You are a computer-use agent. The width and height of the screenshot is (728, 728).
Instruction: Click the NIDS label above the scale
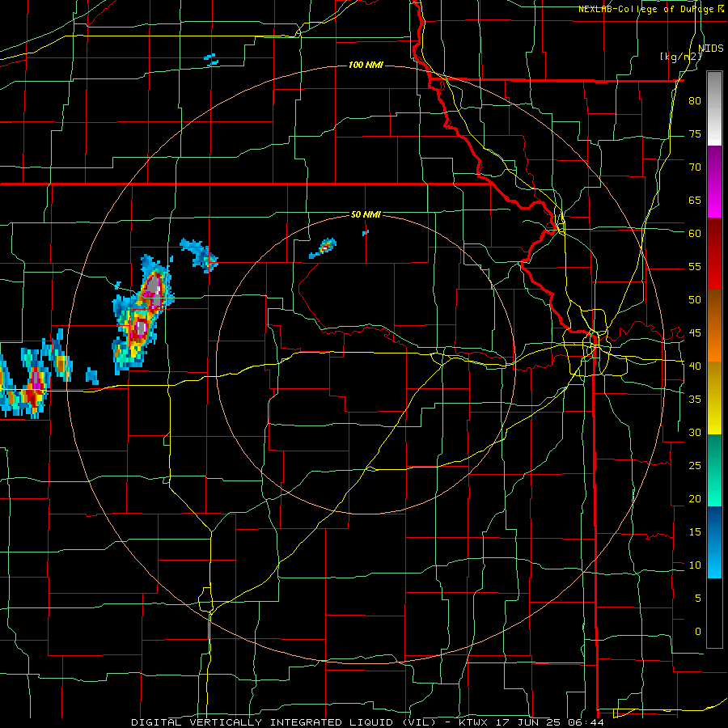[710, 49]
